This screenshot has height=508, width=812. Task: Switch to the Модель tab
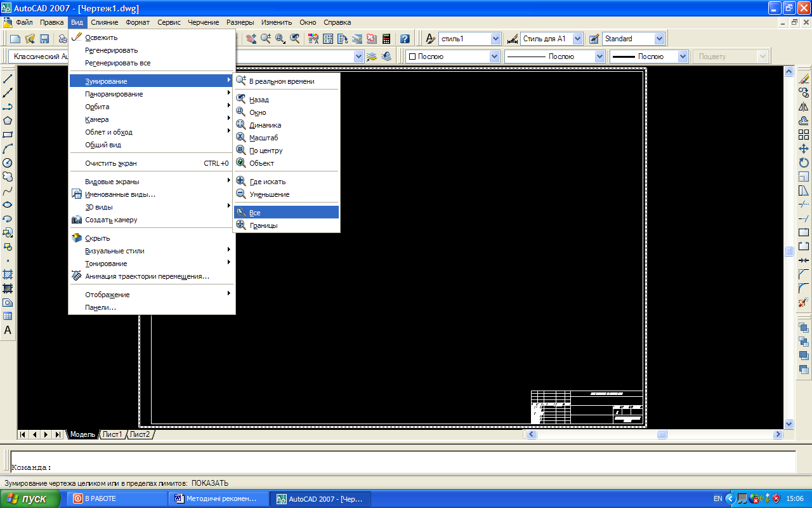tap(82, 434)
